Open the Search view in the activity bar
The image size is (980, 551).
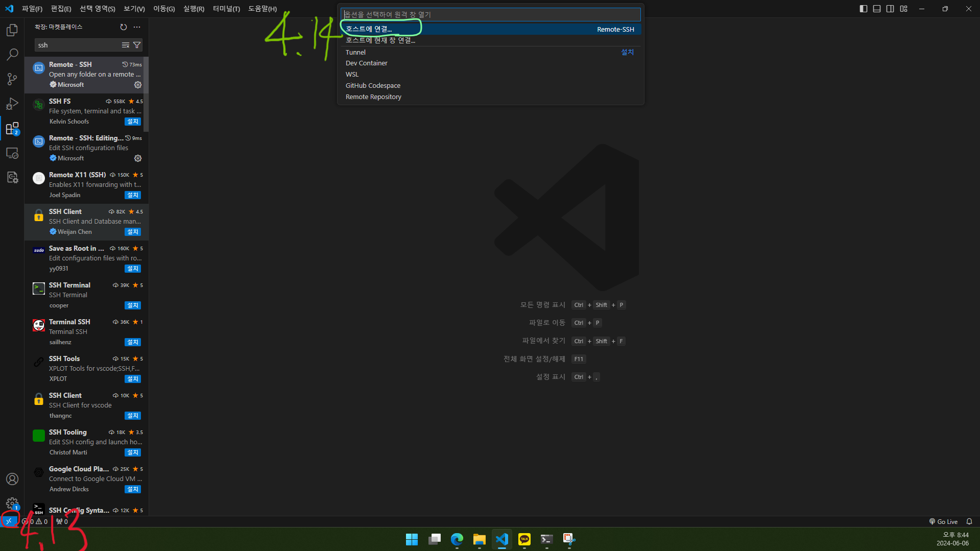pyautogui.click(x=12, y=54)
